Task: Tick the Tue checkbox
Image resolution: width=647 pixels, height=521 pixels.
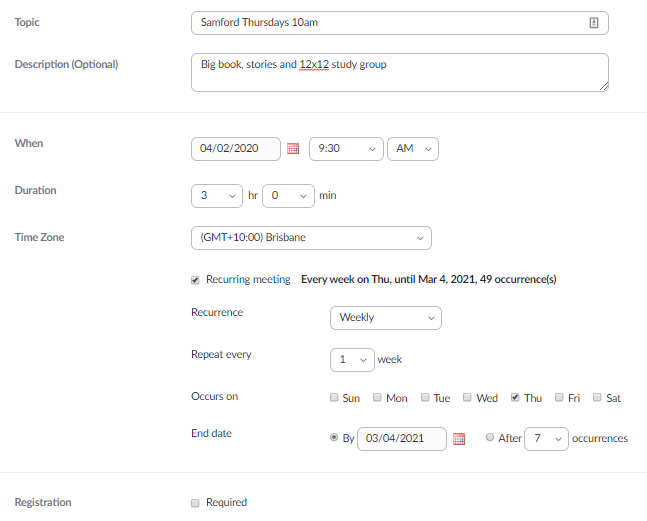Action: point(425,397)
